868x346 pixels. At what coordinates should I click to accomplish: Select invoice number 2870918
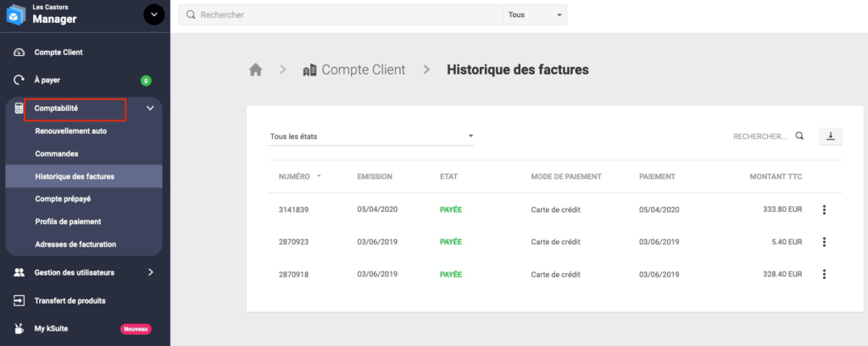pyautogui.click(x=293, y=275)
